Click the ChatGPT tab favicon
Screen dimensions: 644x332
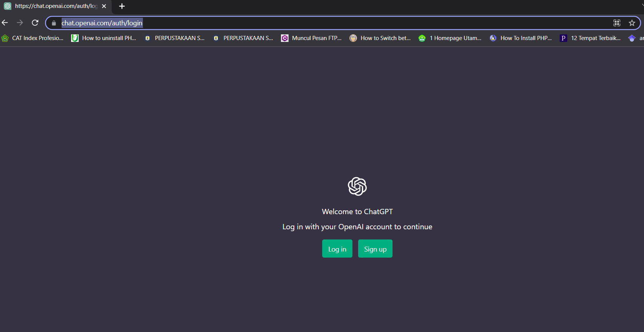[8, 6]
